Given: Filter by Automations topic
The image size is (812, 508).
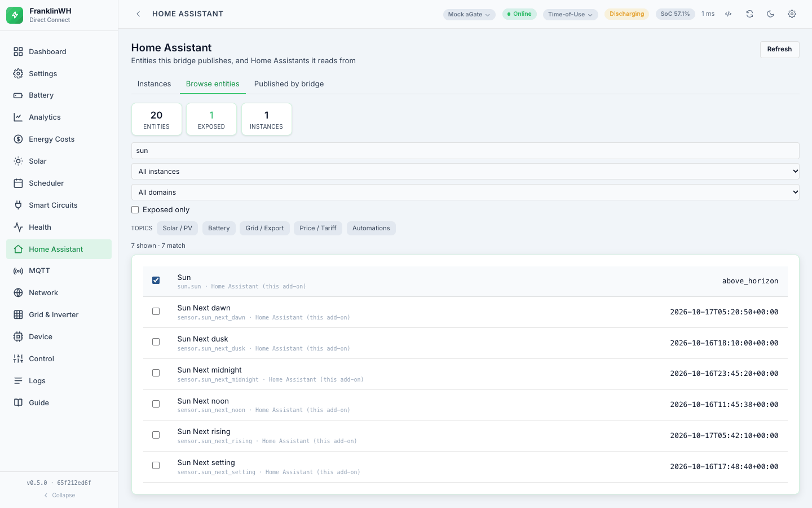Looking at the screenshot, I should coord(371,229).
